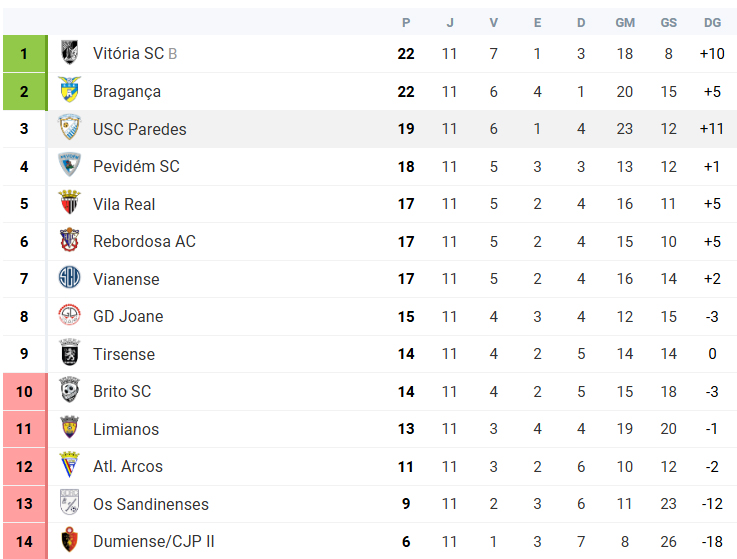Click the P points column header
The image size is (737, 559).
406,23
